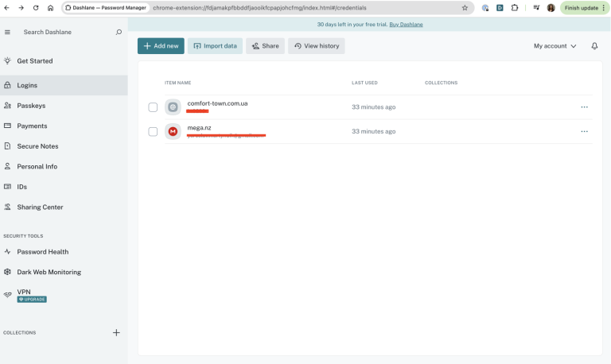The width and height of the screenshot is (611, 364).
Task: Click Add new button
Action: (x=161, y=46)
